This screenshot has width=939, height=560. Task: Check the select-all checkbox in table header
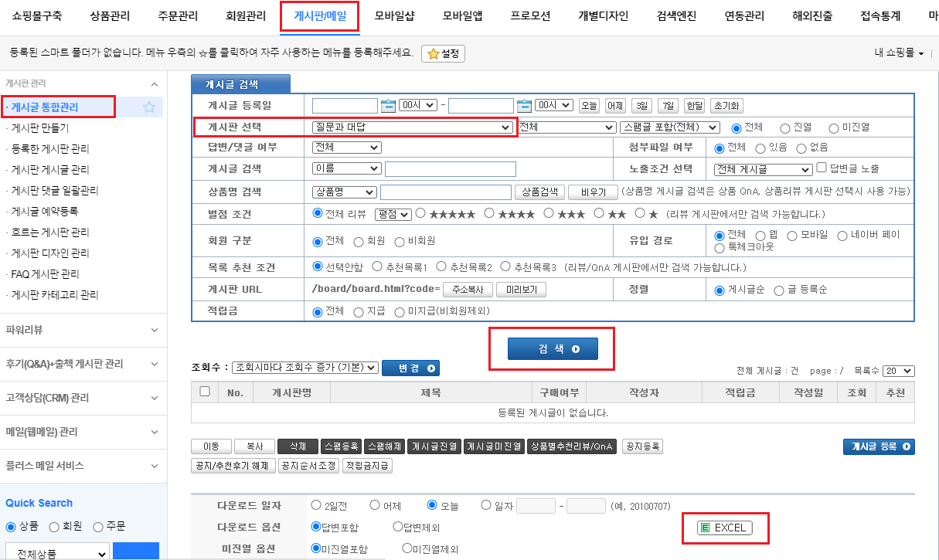click(x=205, y=392)
